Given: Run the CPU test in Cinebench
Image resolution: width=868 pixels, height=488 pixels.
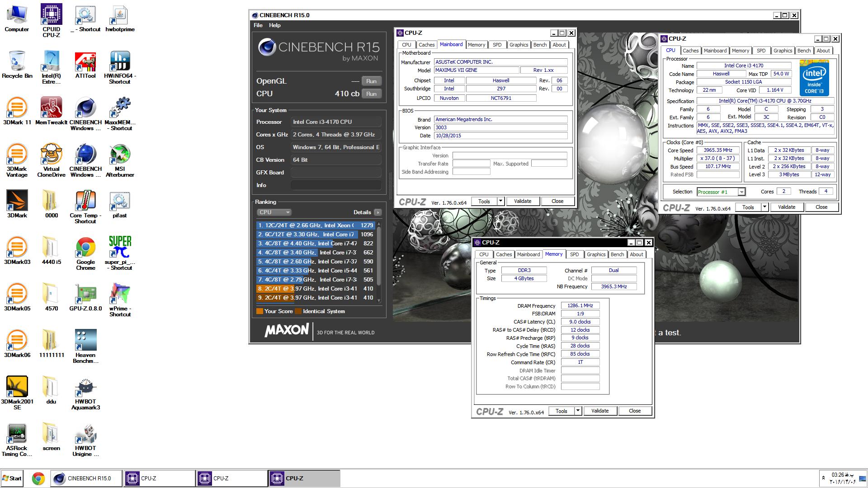Looking at the screenshot, I should point(371,94).
